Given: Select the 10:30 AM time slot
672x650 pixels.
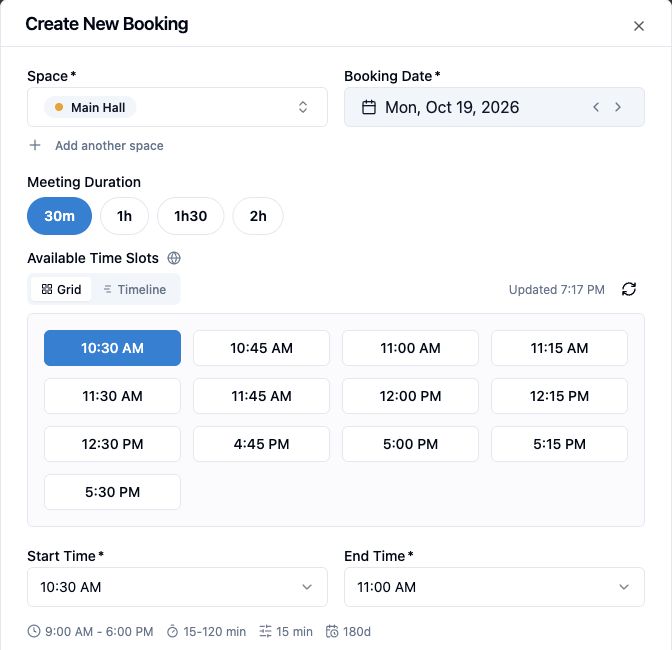Looking at the screenshot, I should [x=112, y=348].
